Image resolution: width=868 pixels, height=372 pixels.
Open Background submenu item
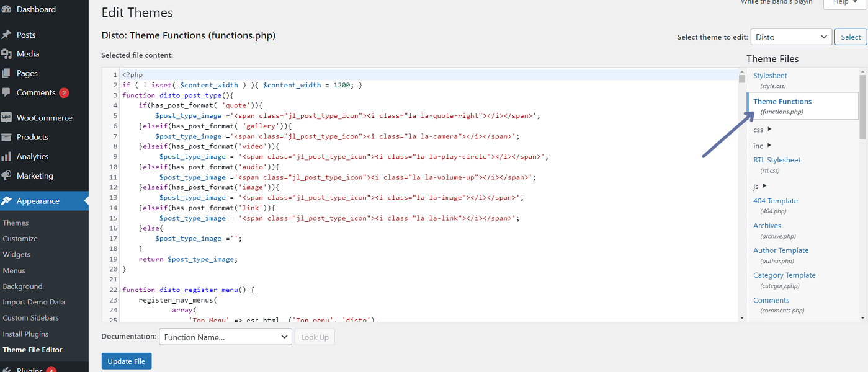[x=22, y=286]
